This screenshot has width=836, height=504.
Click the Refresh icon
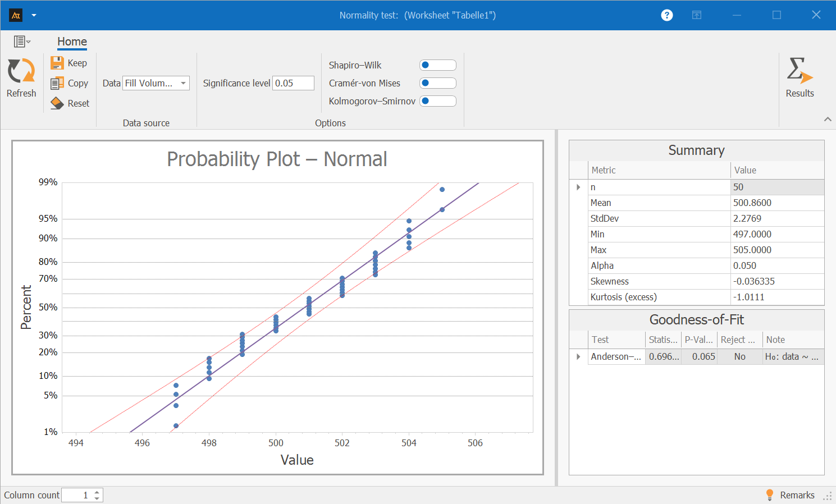coord(21,72)
